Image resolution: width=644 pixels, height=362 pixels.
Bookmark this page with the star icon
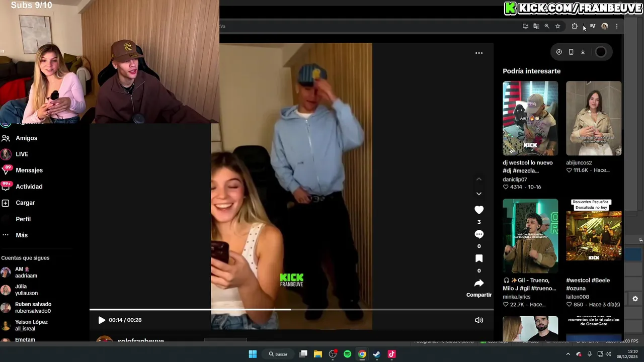[x=557, y=26]
